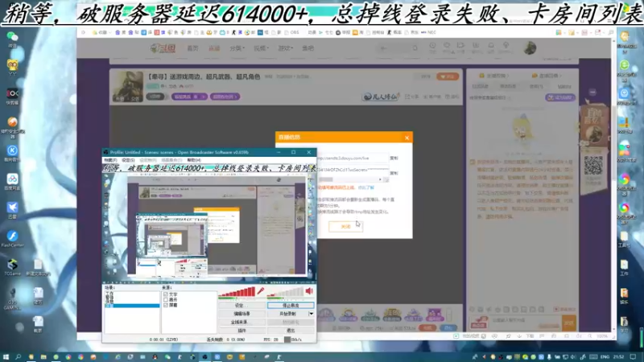Toggle the third source checkbox in OBS list
Viewport: 644px width, 362px height.
(166, 305)
